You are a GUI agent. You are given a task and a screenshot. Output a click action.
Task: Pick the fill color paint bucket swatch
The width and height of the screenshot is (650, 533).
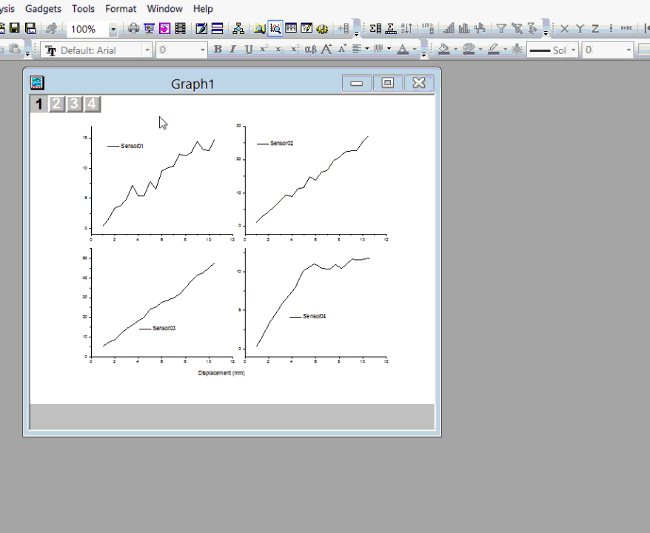point(444,49)
